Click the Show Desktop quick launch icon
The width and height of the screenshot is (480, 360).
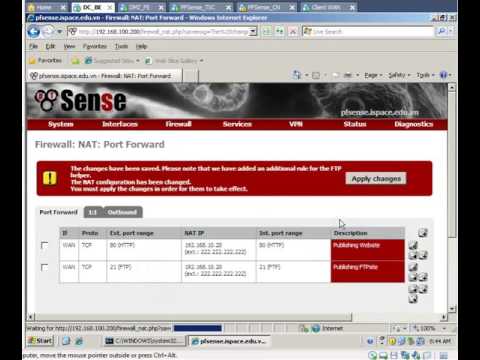click(x=66, y=341)
